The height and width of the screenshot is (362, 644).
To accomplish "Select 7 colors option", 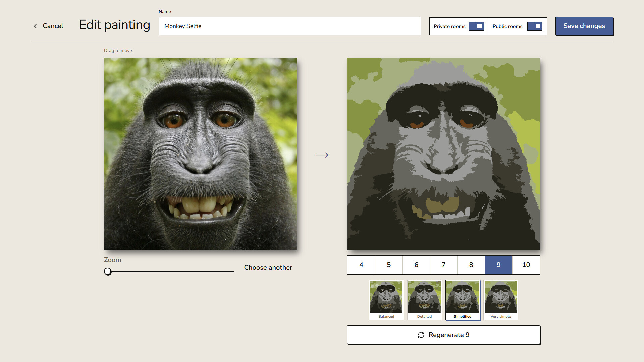I will (x=444, y=265).
